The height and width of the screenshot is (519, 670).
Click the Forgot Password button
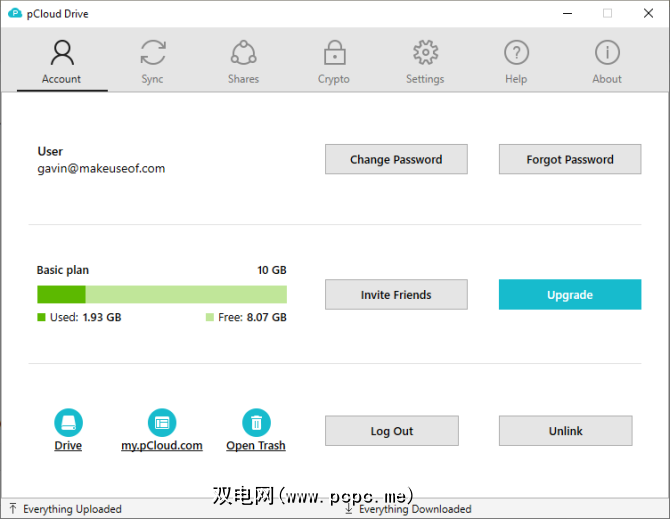pos(570,159)
